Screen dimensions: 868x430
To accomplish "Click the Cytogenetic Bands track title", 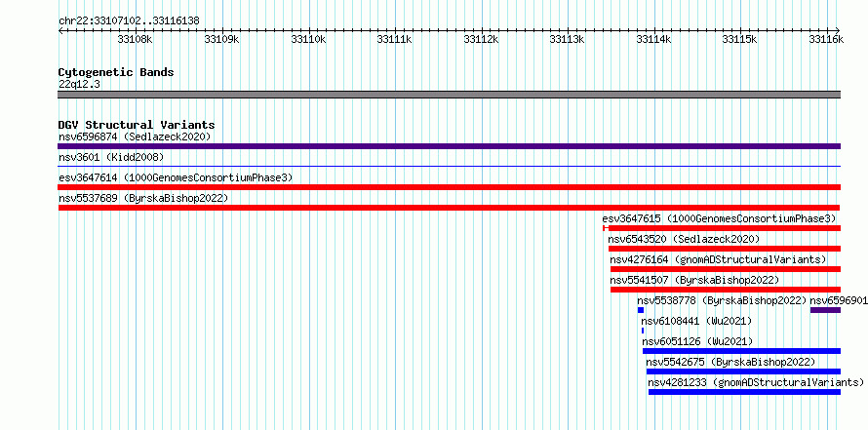I will 116,72.
